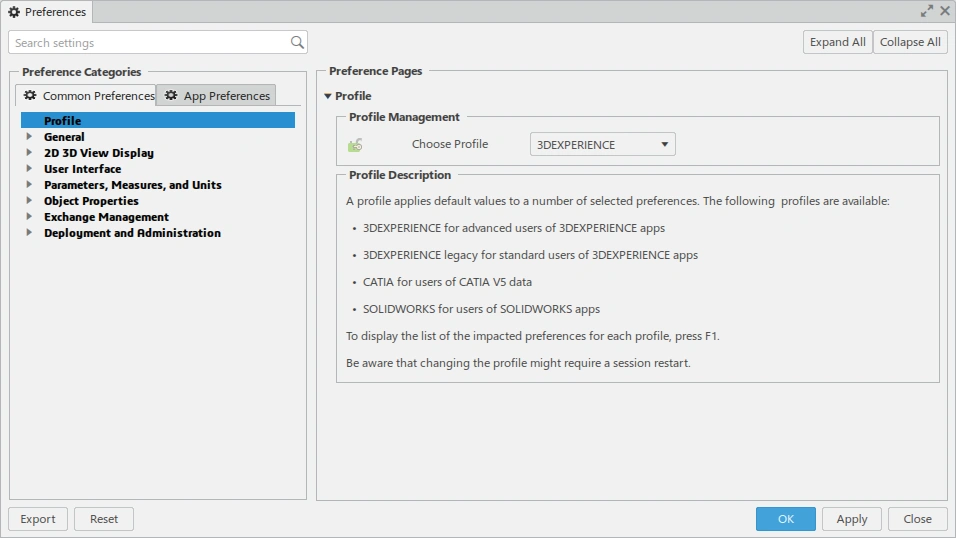Expand Parameters, Measures, and Units
The width and height of the screenshot is (956, 538).
[29, 185]
